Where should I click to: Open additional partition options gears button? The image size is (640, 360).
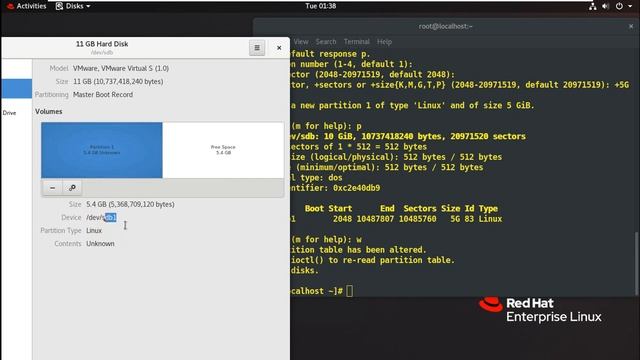[72, 188]
